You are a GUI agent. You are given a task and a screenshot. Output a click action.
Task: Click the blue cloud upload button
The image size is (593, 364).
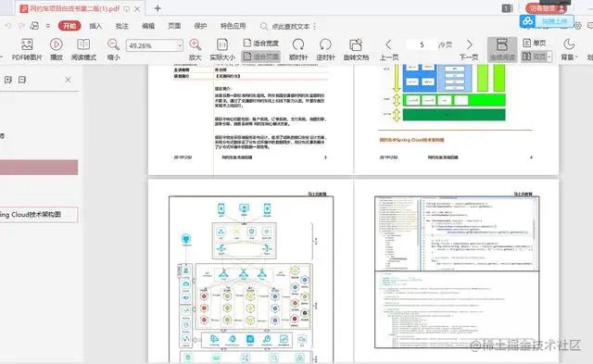tap(547, 21)
